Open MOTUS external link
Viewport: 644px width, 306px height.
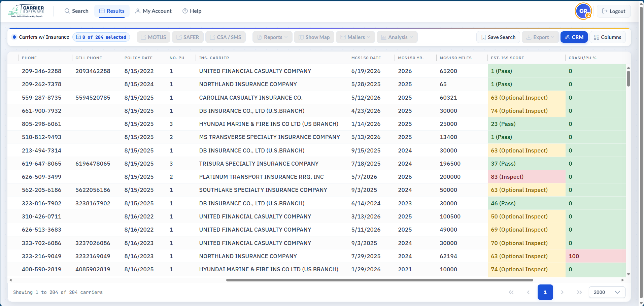(x=154, y=37)
